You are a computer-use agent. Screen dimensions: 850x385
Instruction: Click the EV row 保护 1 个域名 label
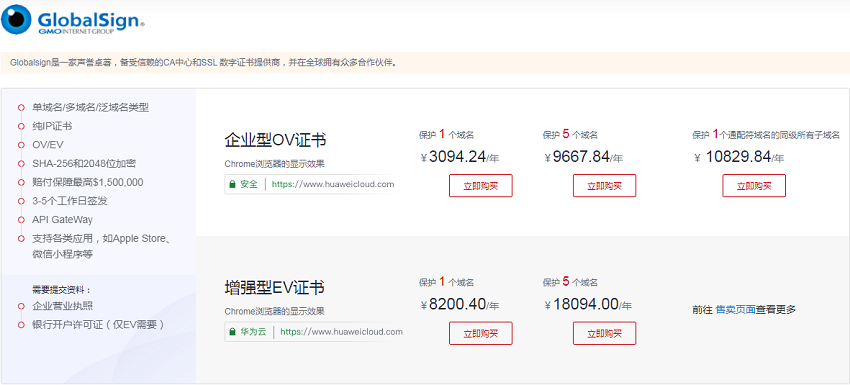[447, 282]
